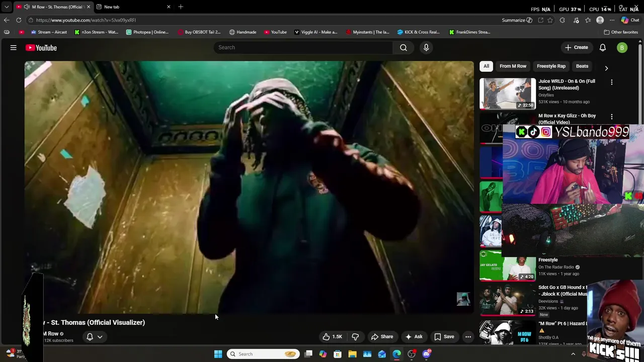Click the YouTube search box
This screenshot has width=644, height=362.
303,47
